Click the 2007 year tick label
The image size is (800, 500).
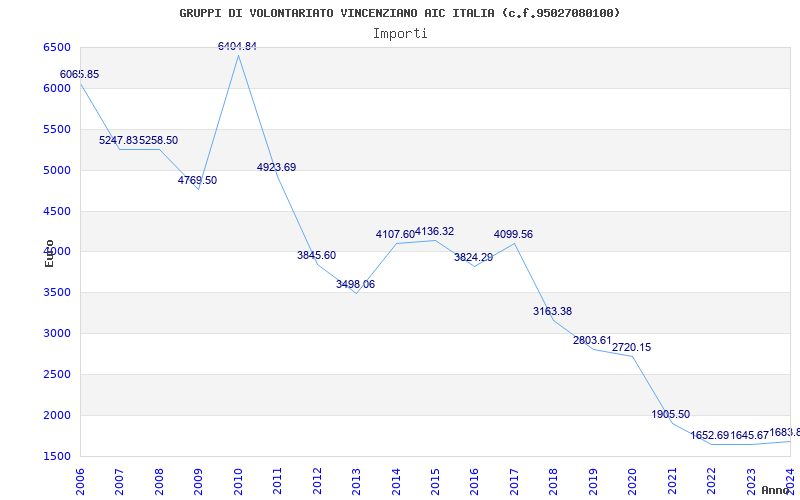pyautogui.click(x=119, y=482)
